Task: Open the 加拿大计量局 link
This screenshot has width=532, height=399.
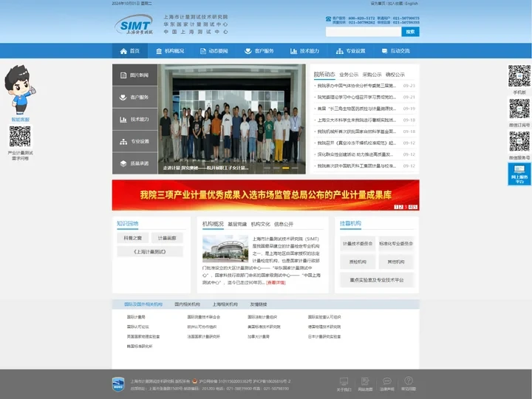Action: [x=259, y=337]
